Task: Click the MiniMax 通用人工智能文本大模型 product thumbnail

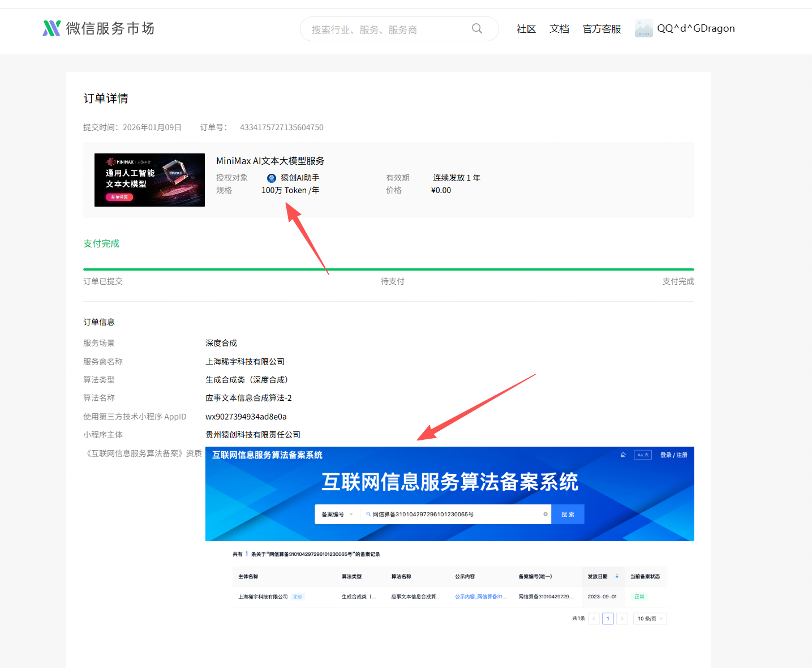Action: tap(149, 180)
